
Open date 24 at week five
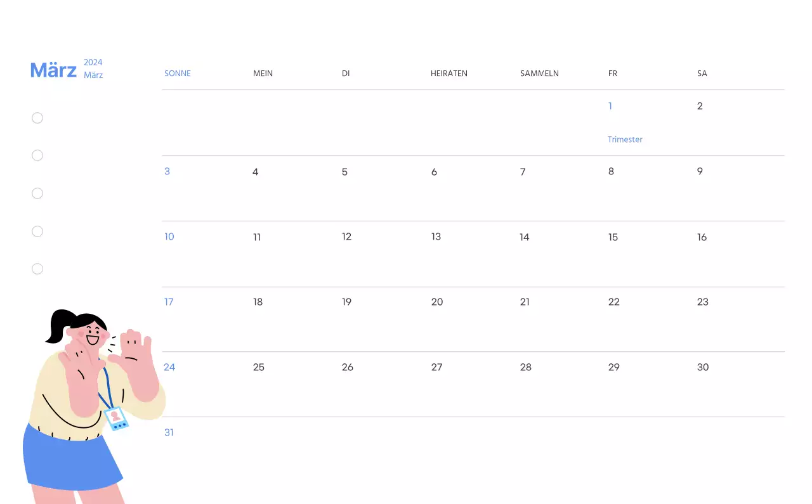169,367
